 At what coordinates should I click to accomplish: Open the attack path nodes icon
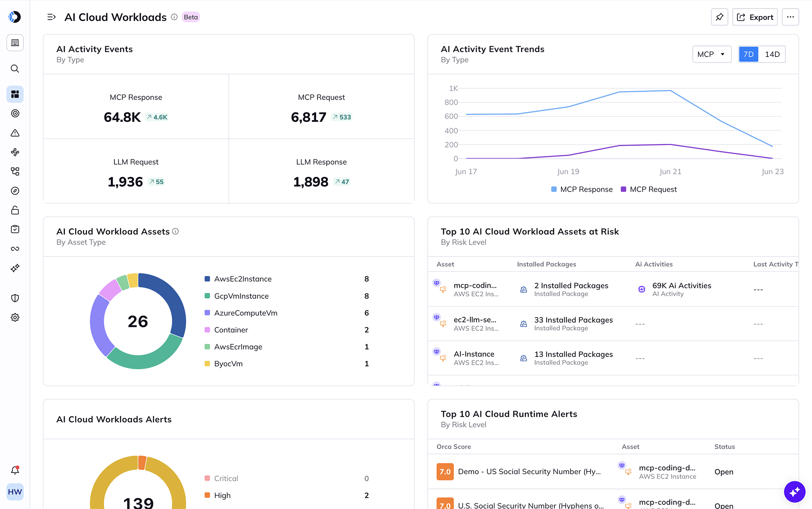[x=15, y=152]
